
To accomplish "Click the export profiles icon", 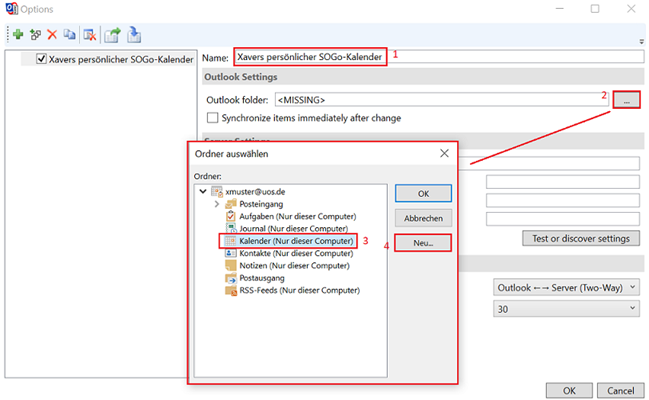I will tap(112, 34).
